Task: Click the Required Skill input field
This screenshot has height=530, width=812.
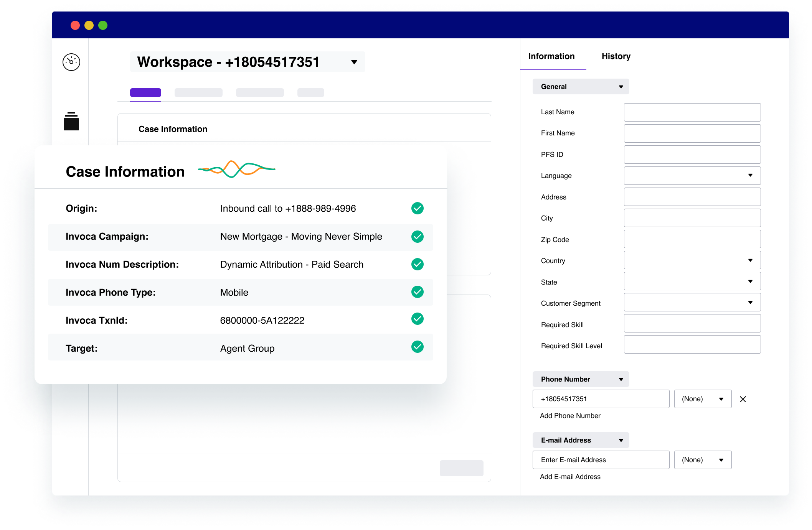Action: pyautogui.click(x=692, y=323)
